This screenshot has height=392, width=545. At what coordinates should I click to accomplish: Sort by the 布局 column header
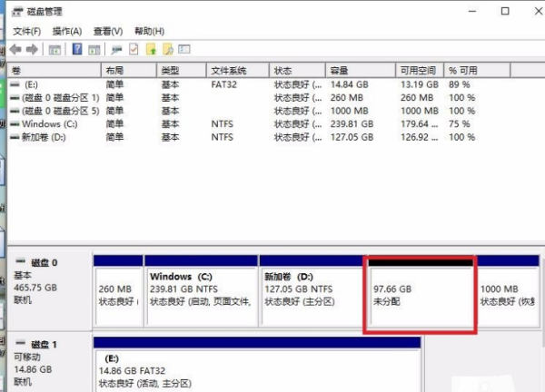(x=129, y=71)
